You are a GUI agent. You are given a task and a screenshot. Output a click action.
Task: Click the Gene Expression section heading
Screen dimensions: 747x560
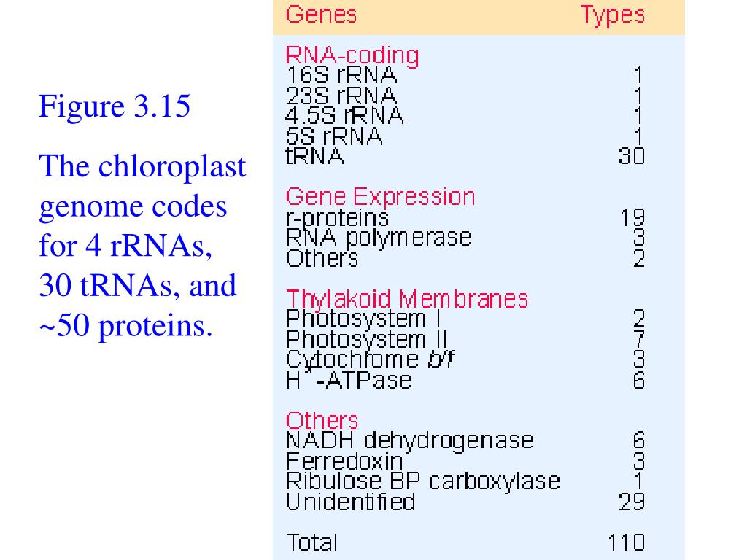tap(380, 196)
